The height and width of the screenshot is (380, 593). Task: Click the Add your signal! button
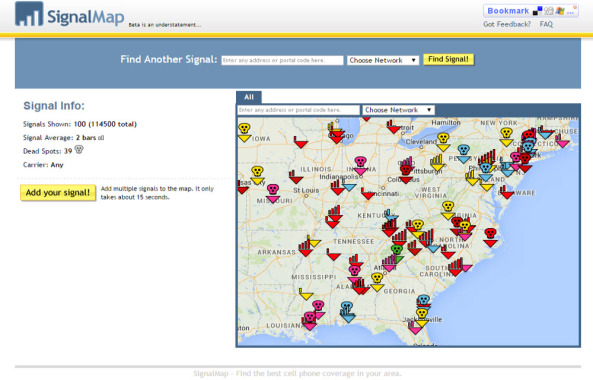(x=58, y=192)
